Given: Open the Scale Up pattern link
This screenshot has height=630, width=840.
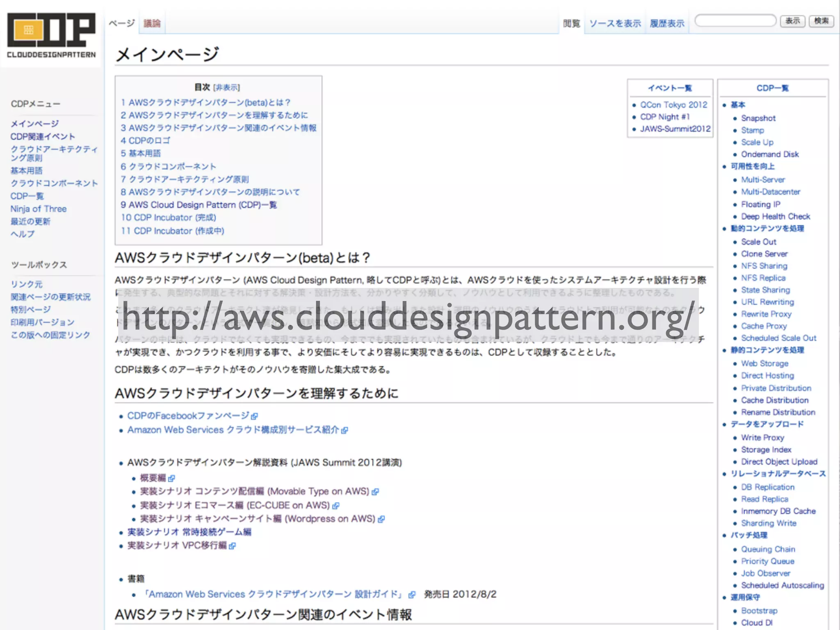Looking at the screenshot, I should 757,142.
